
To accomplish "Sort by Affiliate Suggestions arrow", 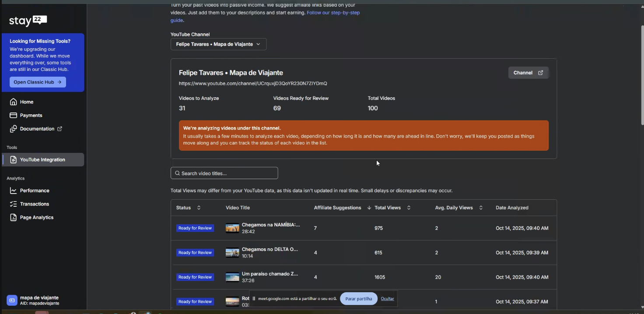I will click(x=369, y=208).
